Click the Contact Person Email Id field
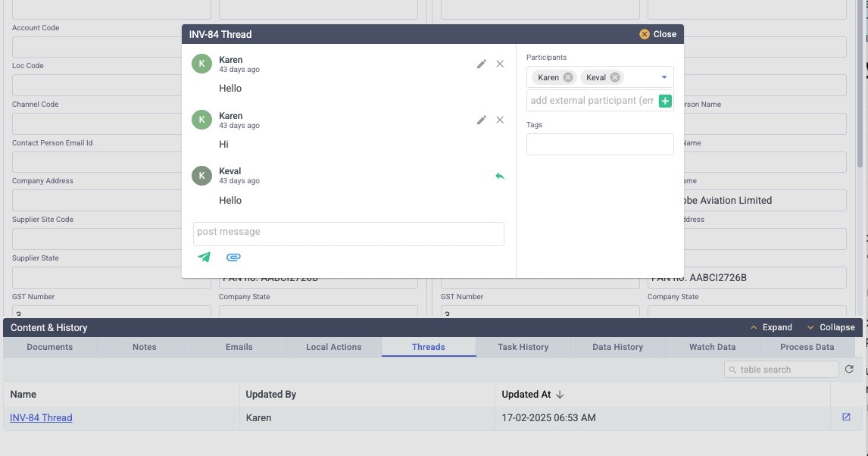 (97, 162)
